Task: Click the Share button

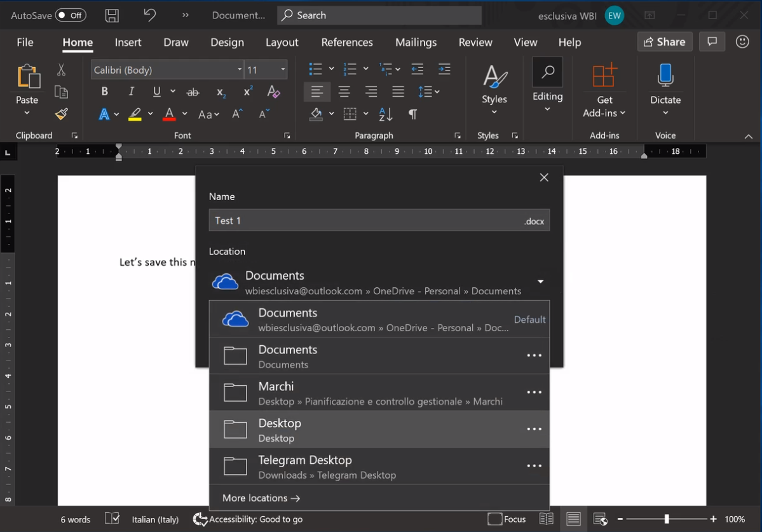Action: click(x=664, y=42)
